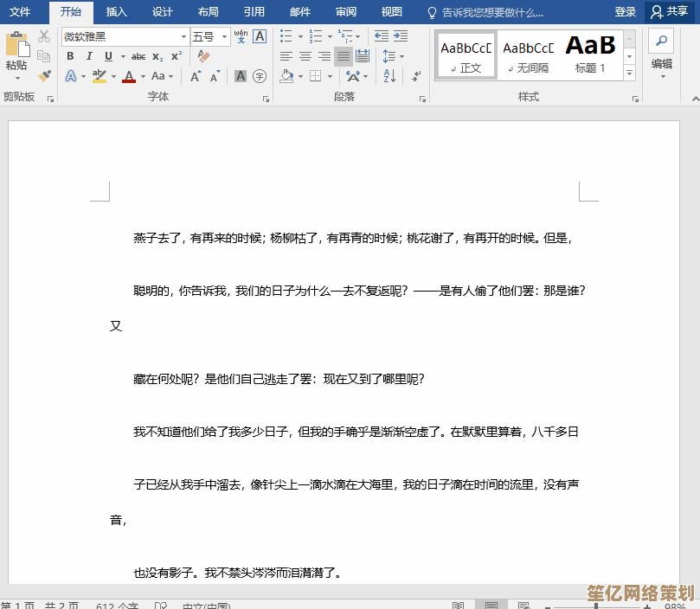Show paragraph marks icon
The width and height of the screenshot is (700, 609).
click(416, 76)
